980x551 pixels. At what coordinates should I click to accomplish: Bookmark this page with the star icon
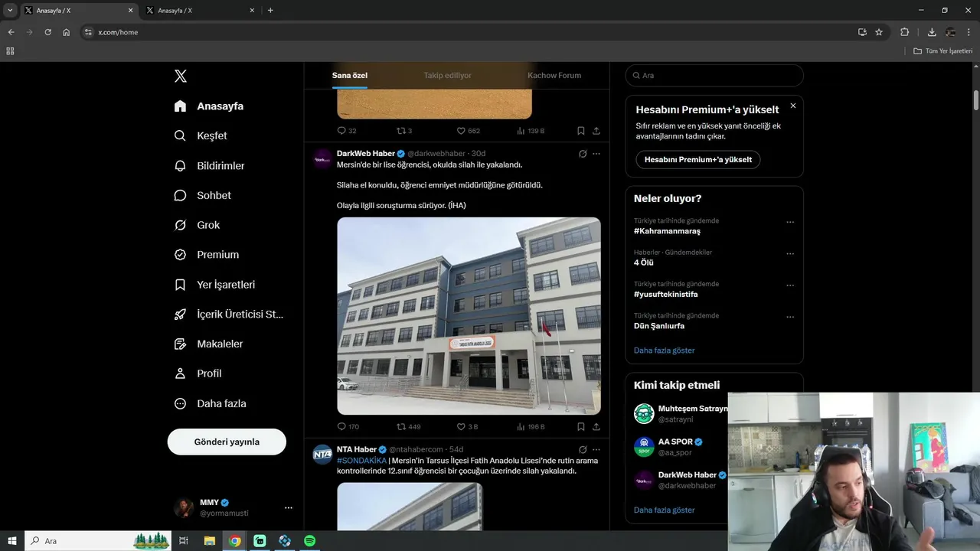879,32
